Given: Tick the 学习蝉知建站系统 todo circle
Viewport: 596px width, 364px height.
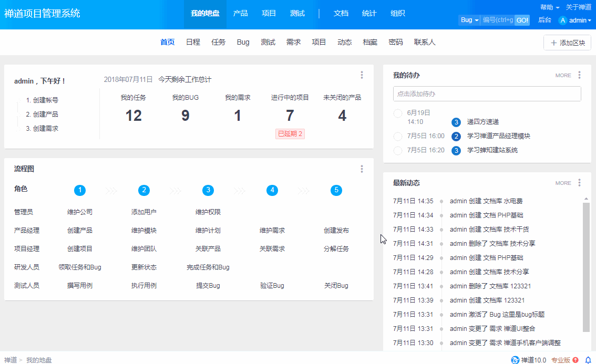Looking at the screenshot, I should point(397,151).
